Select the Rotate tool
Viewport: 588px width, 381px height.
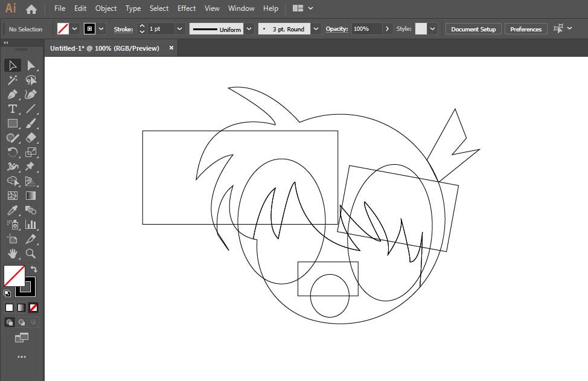coord(12,152)
